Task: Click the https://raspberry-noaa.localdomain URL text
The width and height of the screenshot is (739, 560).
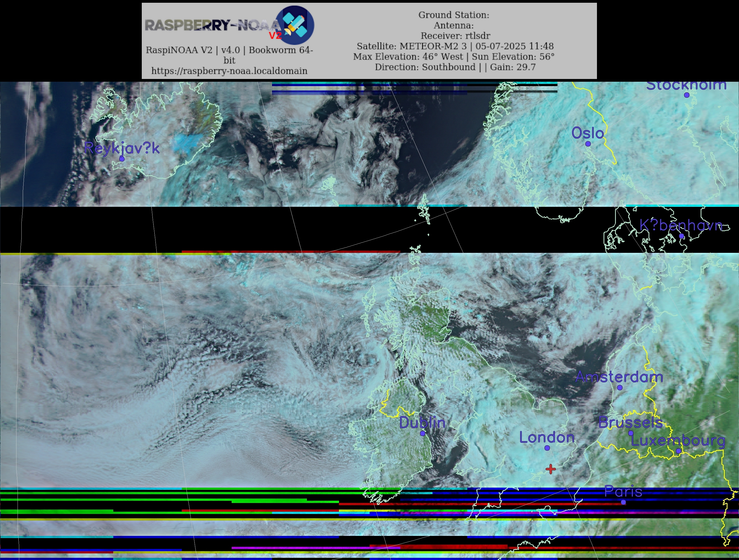Action: [229, 71]
